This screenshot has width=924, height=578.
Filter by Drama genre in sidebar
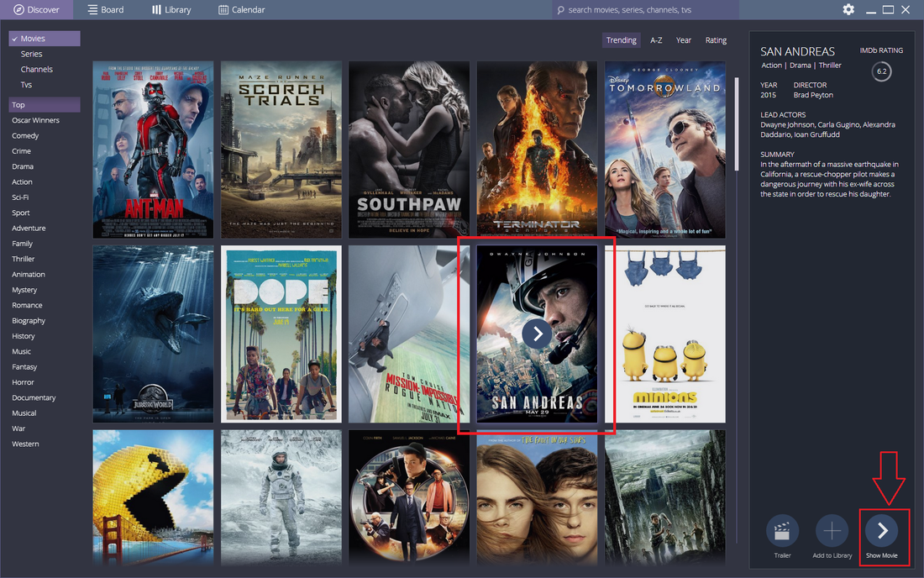pyautogui.click(x=23, y=166)
